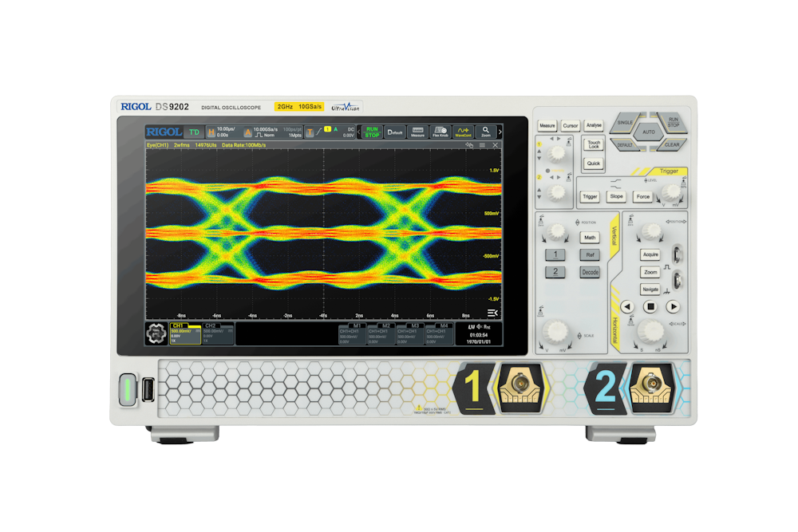This screenshot has height=532, width=798.
Task: Open the 10.00GSa/s sample rate readout
Action: click(266, 129)
